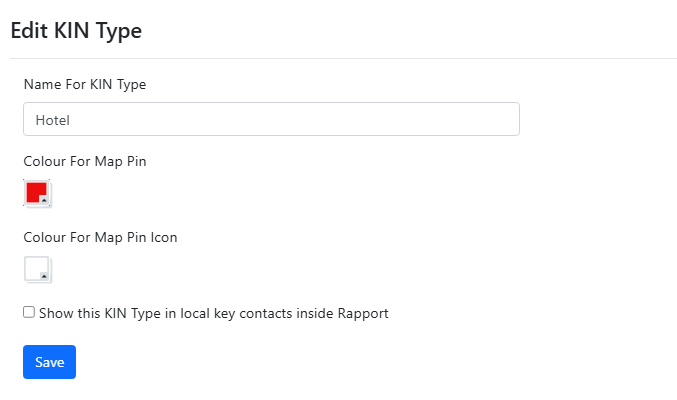This screenshot has width=677, height=400.
Task: Save the KIN Type changes
Action: (50, 362)
